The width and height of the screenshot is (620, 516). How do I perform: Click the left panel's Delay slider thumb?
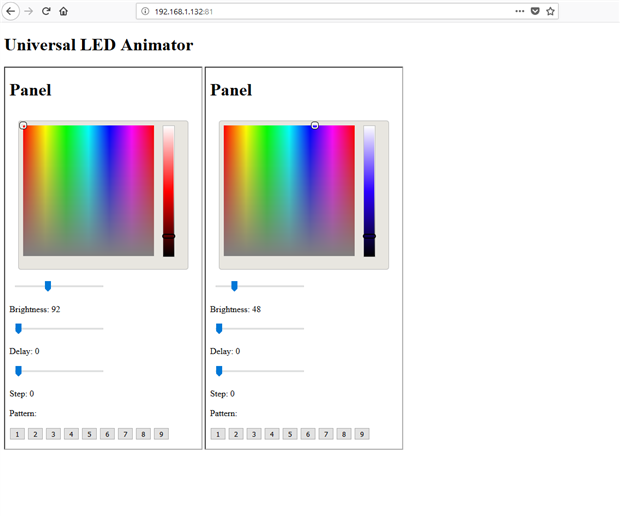18,329
